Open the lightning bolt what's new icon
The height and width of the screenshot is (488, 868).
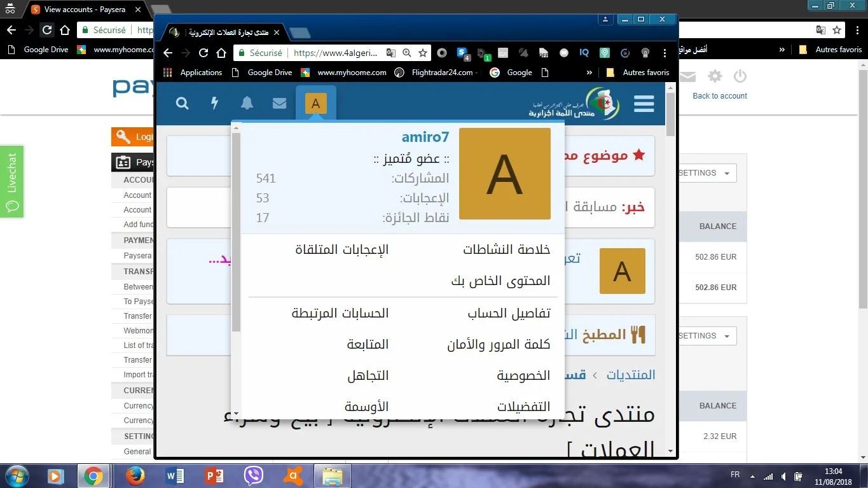tap(215, 103)
